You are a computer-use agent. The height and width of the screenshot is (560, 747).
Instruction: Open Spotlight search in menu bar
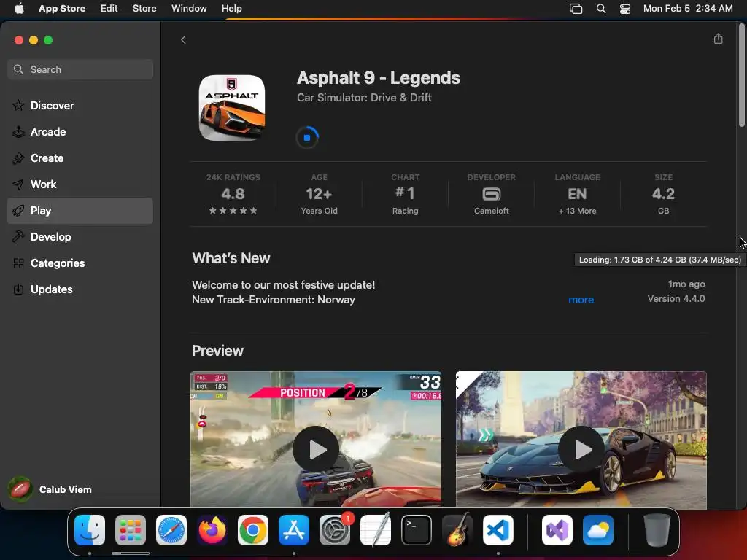601,9
